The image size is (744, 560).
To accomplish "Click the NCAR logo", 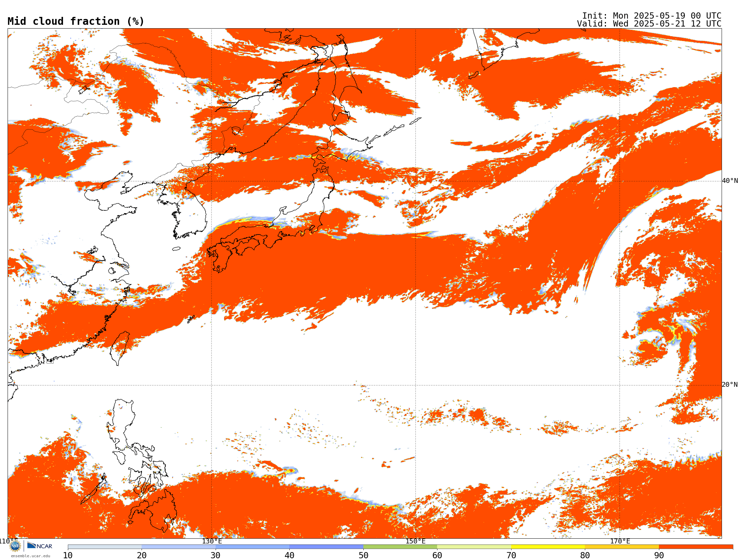I will click(x=40, y=546).
